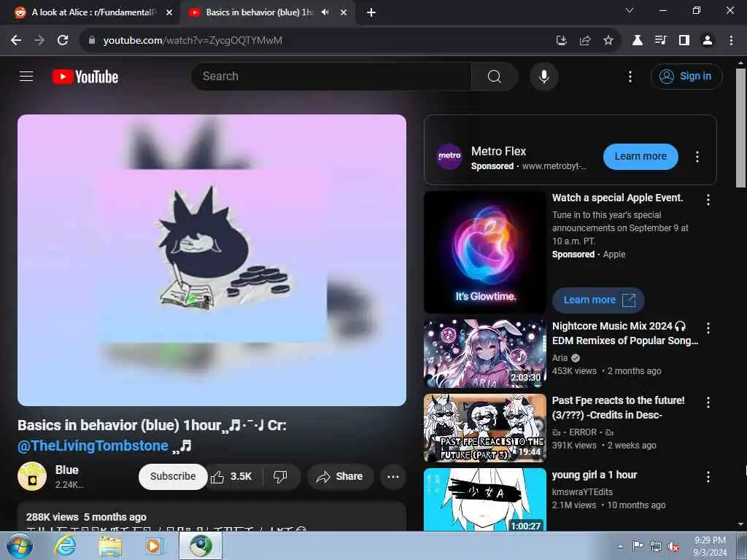Viewport: 747px width, 560px height.
Task: Open more actions ellipsis under video
Action: click(393, 477)
